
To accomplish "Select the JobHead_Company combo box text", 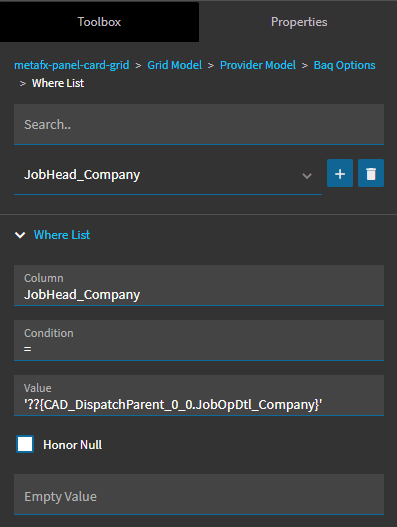I will [x=82, y=175].
